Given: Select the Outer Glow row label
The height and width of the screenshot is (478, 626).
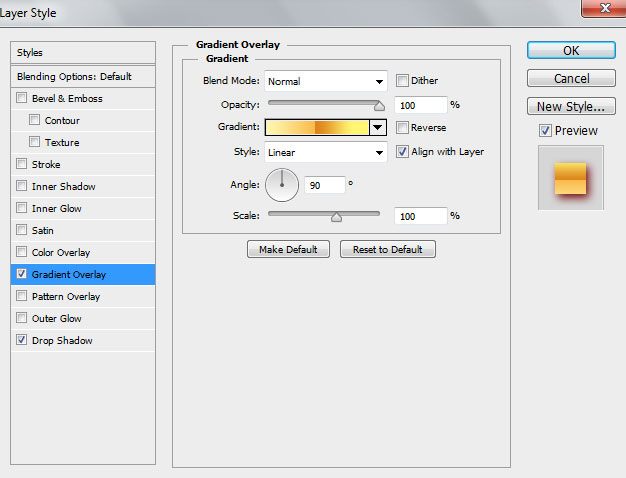Looking at the screenshot, I should (x=56, y=319).
